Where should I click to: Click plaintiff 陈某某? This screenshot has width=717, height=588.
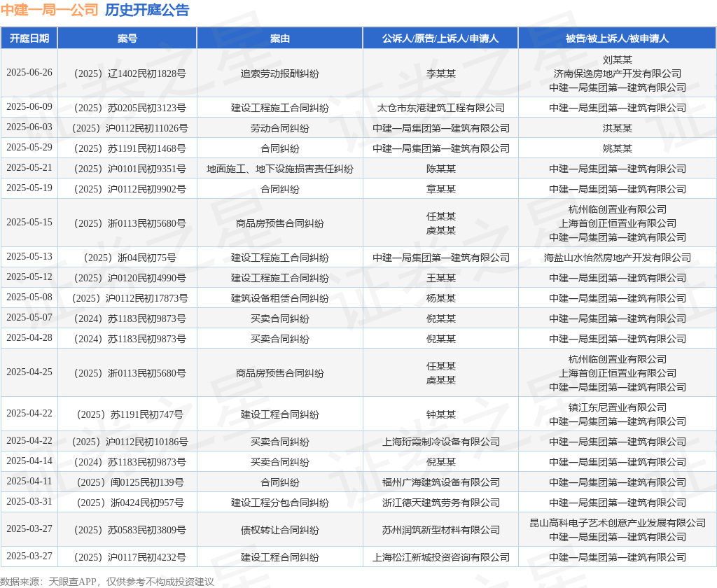point(441,169)
